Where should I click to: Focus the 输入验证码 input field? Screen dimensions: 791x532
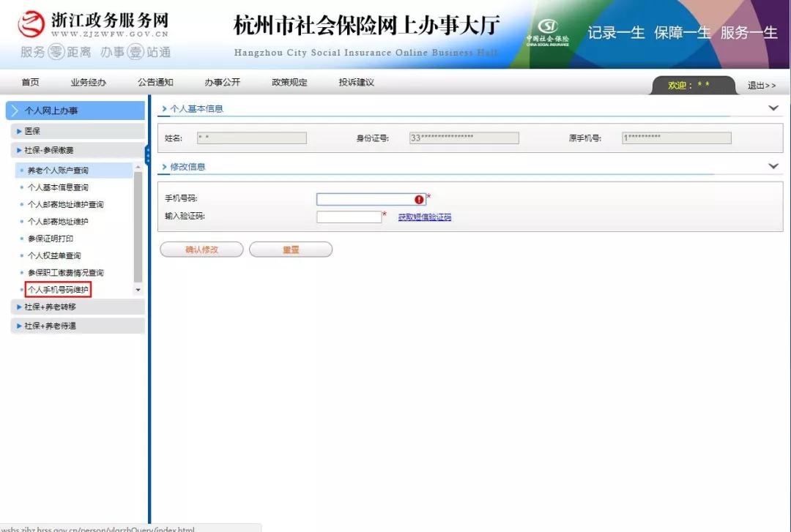point(349,217)
